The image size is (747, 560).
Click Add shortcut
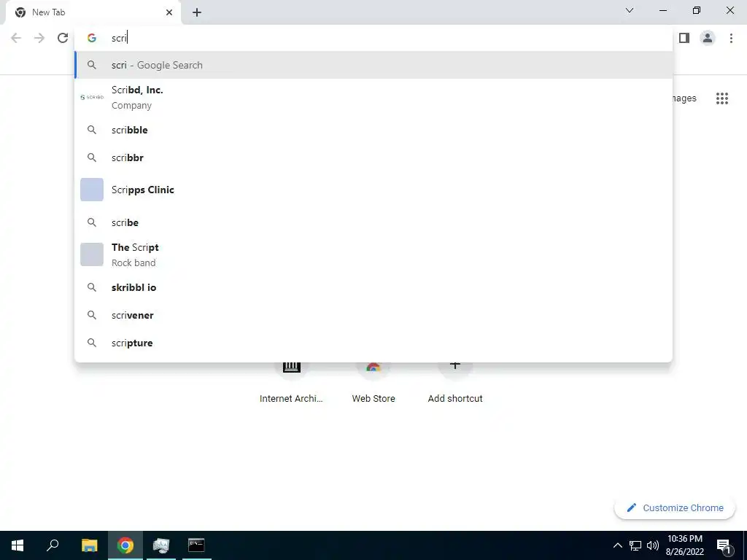455,382
